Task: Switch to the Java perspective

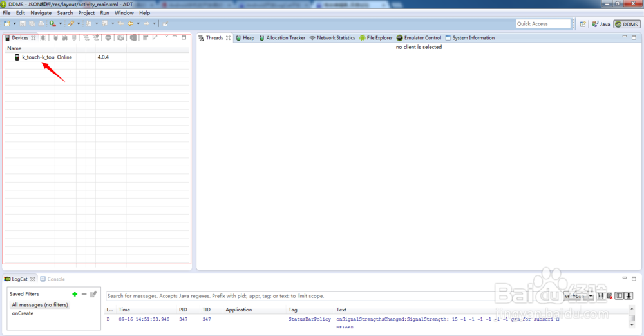Action: 601,24
